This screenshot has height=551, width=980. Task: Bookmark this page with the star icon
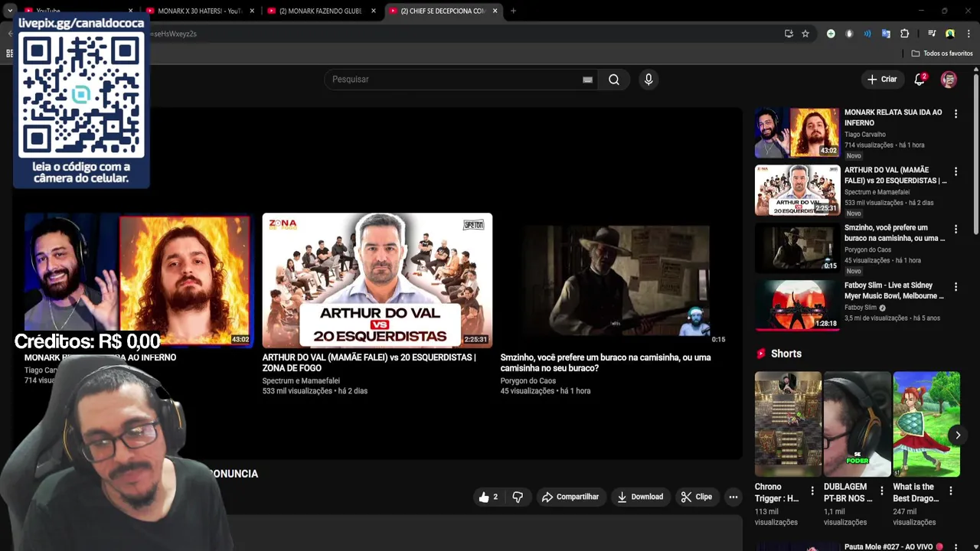pyautogui.click(x=805, y=34)
